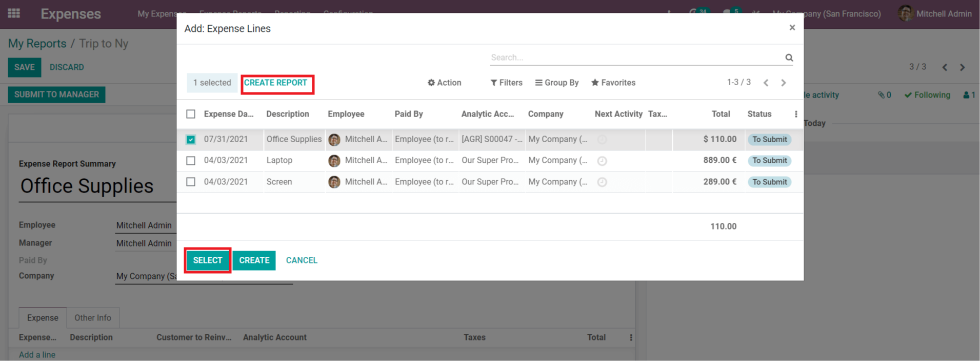Click SUBMIT TO MANAGER button
980x361 pixels.
pos(56,94)
